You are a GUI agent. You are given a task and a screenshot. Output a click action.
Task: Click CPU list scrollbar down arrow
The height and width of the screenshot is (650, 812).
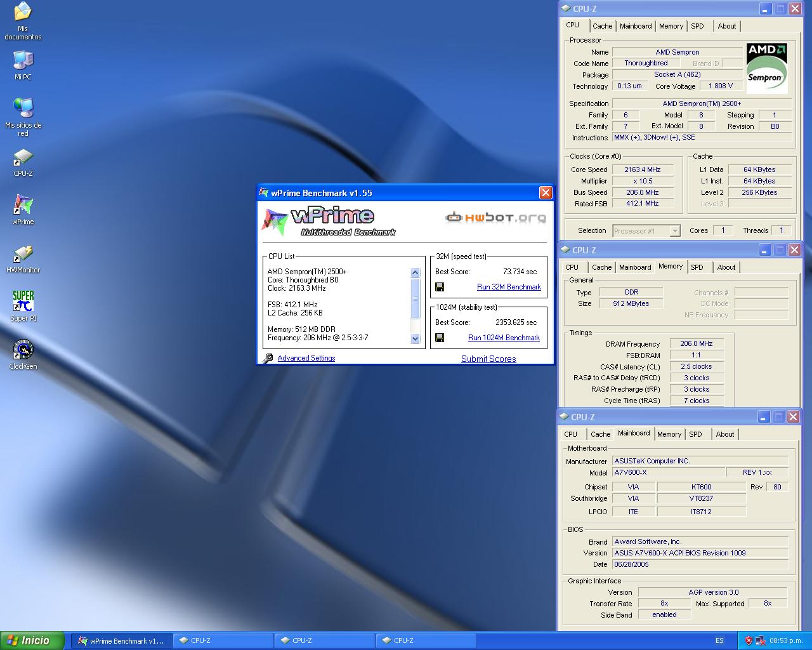(x=416, y=338)
